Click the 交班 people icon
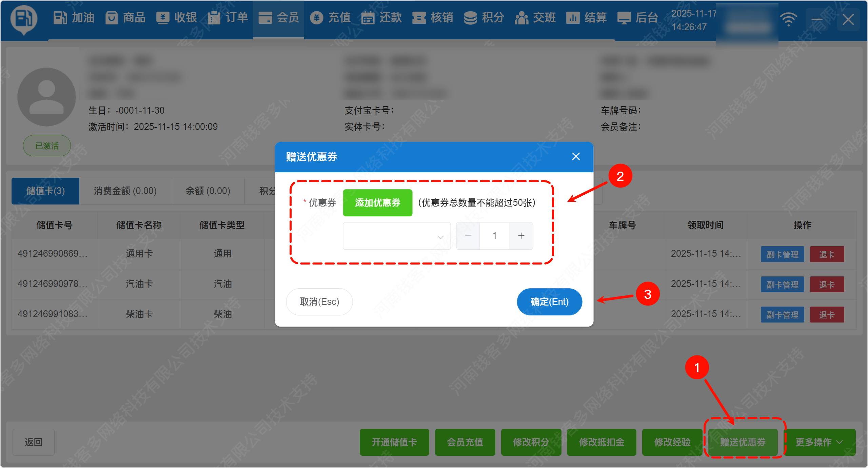 521,18
